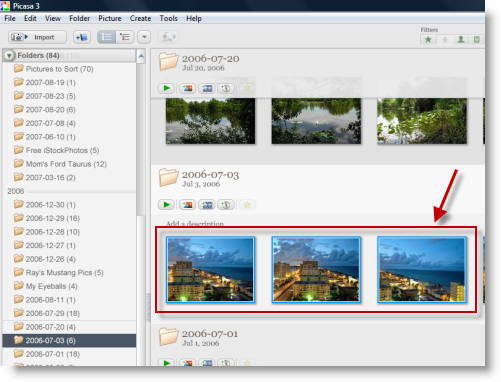Select Pictures to Sort (70) folder

click(x=69, y=69)
